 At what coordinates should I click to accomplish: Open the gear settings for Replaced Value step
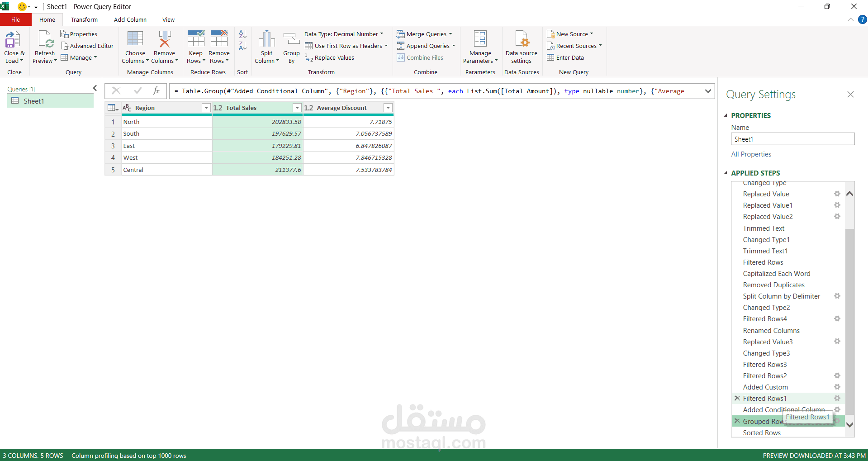pos(837,194)
